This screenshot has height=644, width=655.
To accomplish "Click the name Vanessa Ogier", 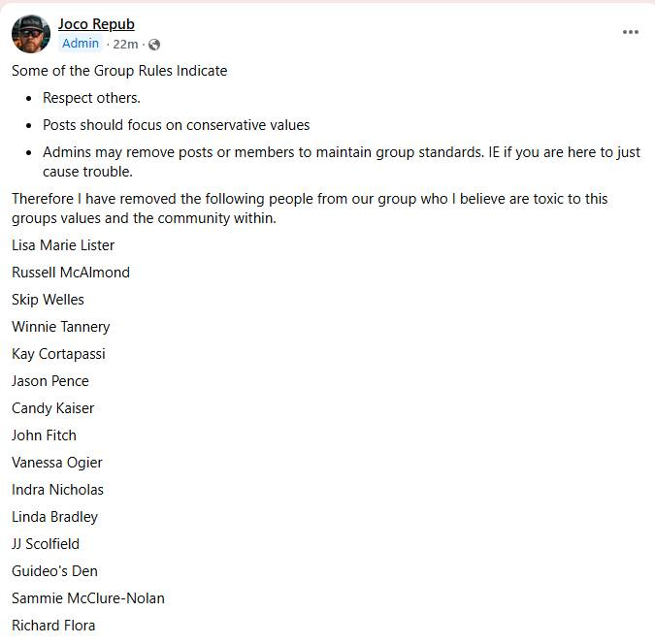I will click(57, 463).
